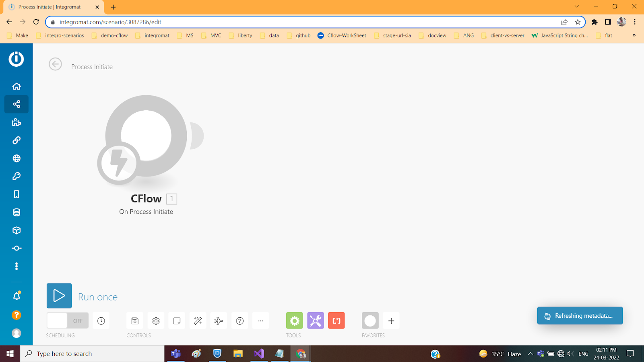Open the purple Tools wrench icon
The image size is (644, 362).
click(316, 321)
